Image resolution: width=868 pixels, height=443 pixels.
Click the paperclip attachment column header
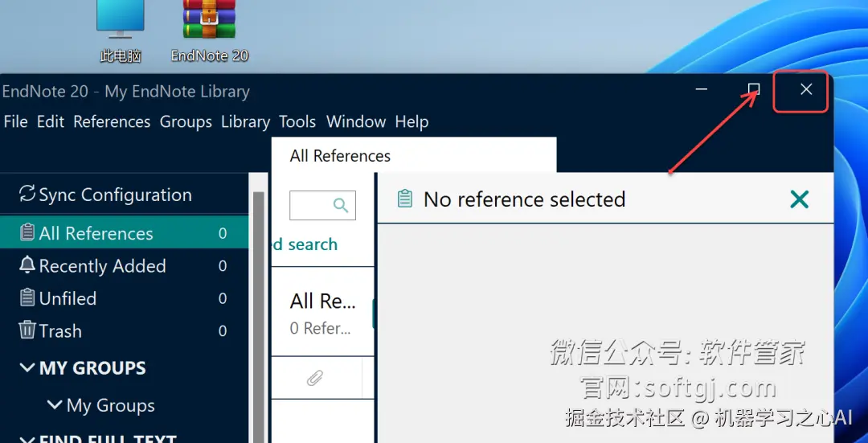point(314,379)
